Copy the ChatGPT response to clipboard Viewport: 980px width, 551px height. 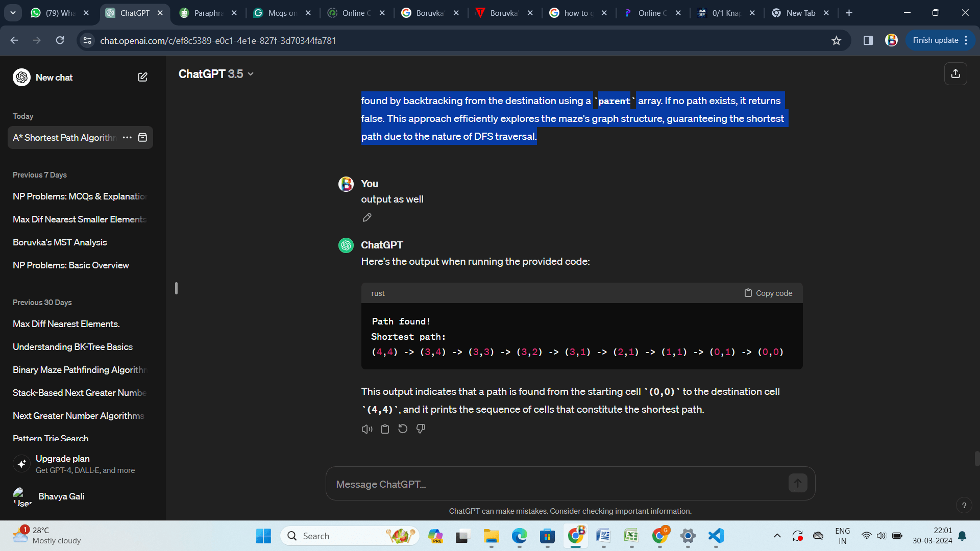385,429
